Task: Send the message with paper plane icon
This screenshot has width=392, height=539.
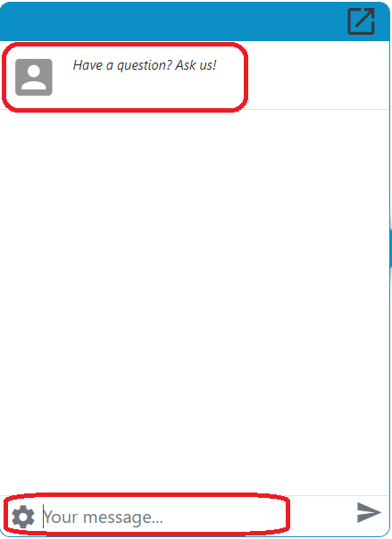Action: point(369,512)
